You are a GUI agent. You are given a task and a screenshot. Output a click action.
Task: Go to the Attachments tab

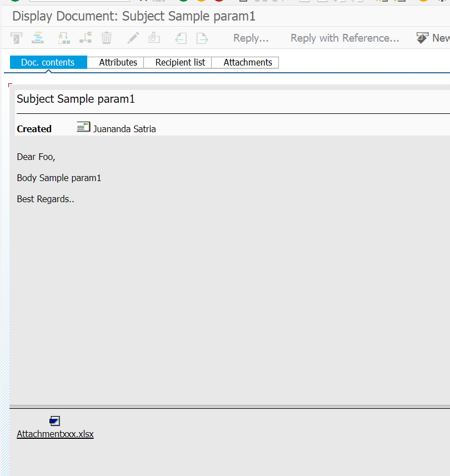(248, 62)
